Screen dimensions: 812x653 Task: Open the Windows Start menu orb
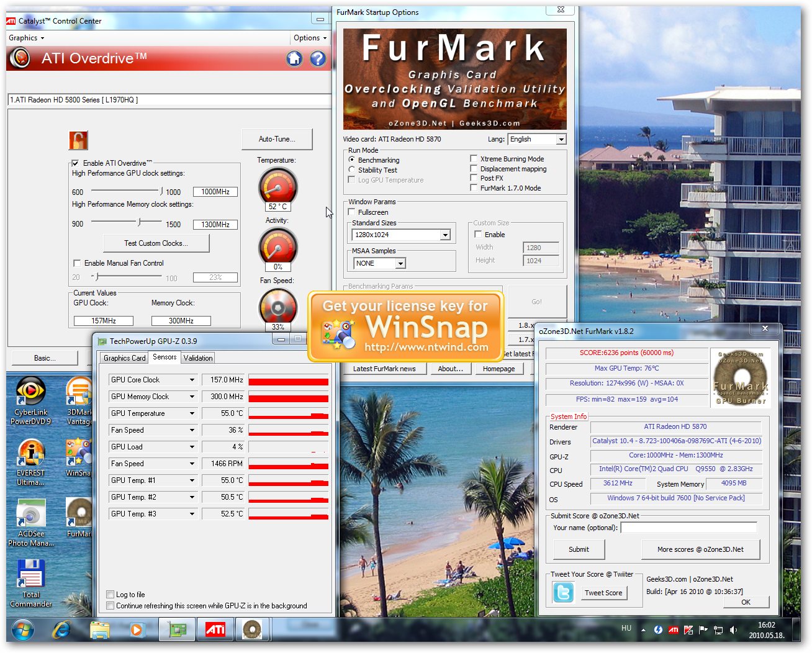pyautogui.click(x=24, y=630)
